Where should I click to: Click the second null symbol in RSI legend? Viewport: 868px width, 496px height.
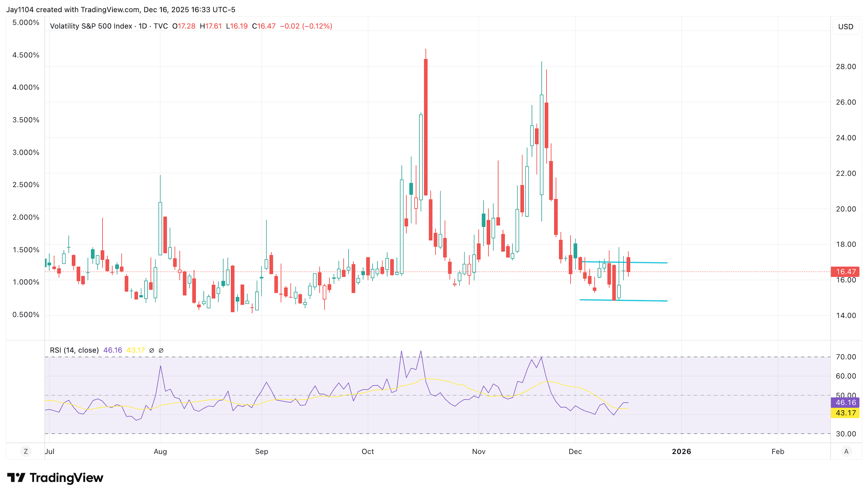click(161, 350)
